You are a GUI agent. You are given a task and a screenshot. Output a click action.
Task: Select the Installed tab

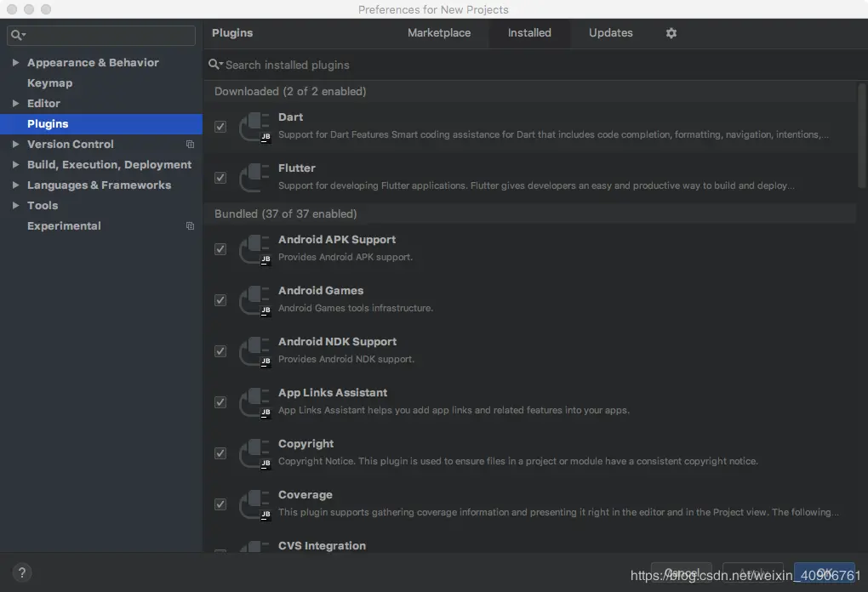[x=529, y=33]
